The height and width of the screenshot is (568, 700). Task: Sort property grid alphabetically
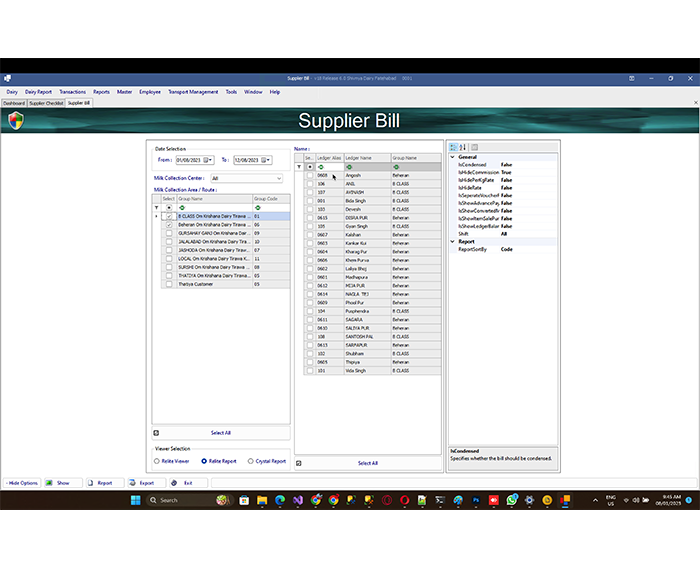tap(463, 147)
